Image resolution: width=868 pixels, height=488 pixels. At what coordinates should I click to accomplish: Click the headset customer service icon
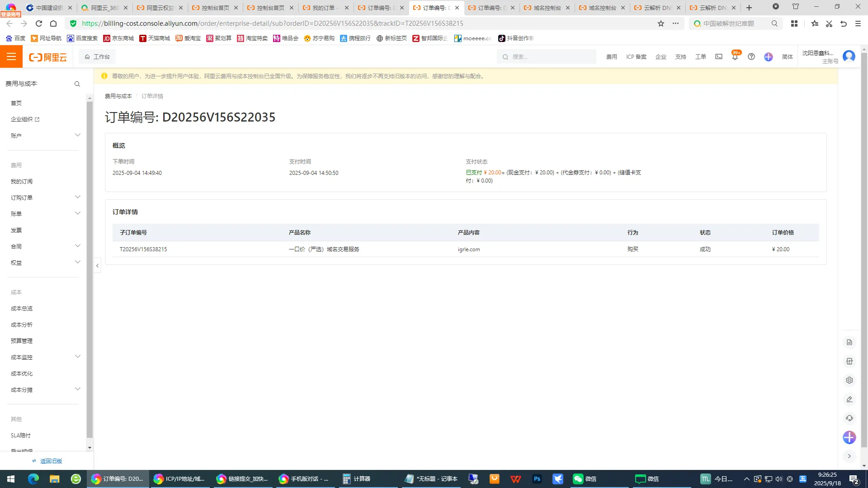pyautogui.click(x=849, y=418)
